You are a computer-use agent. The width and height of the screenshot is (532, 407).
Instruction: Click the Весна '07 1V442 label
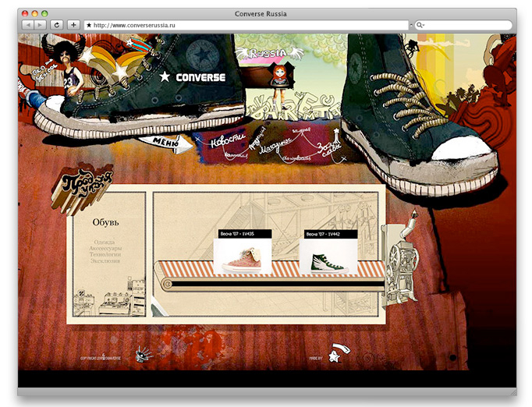click(331, 234)
